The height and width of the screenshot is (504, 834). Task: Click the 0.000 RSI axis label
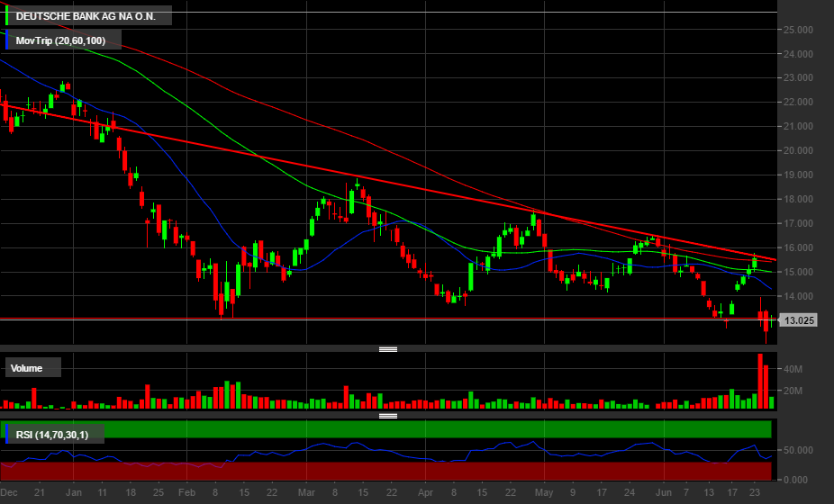tap(796, 480)
